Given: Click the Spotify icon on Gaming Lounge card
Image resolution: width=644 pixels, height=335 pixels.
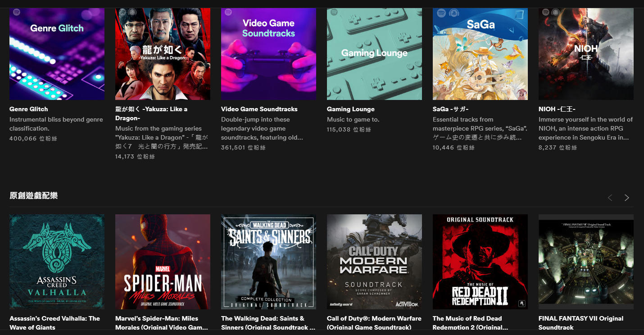Looking at the screenshot, I should pos(335,12).
